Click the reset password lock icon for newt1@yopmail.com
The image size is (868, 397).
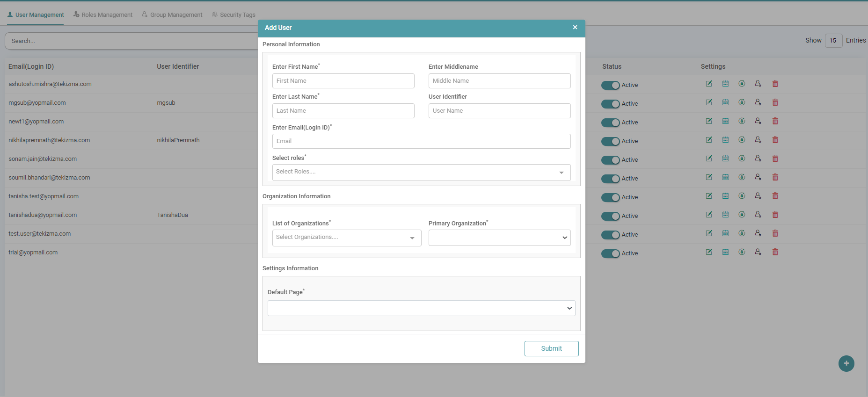(742, 121)
